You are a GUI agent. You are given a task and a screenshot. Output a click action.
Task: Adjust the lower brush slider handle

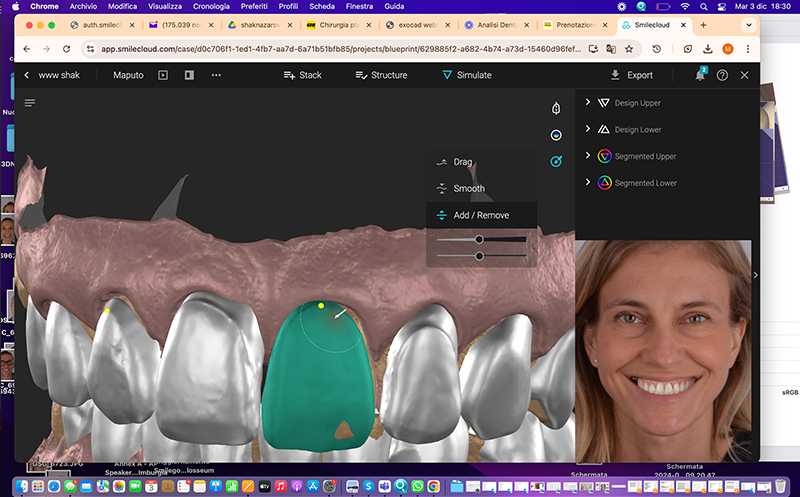[479, 256]
